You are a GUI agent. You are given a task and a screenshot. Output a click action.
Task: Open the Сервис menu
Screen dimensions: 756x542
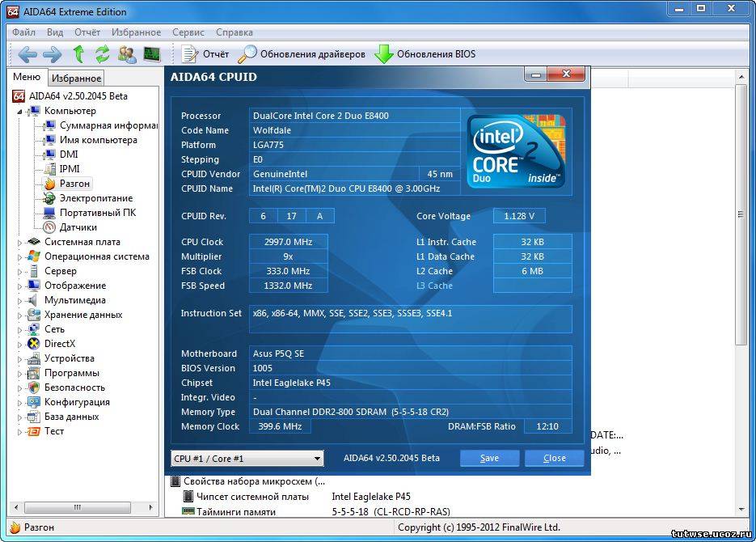188,32
